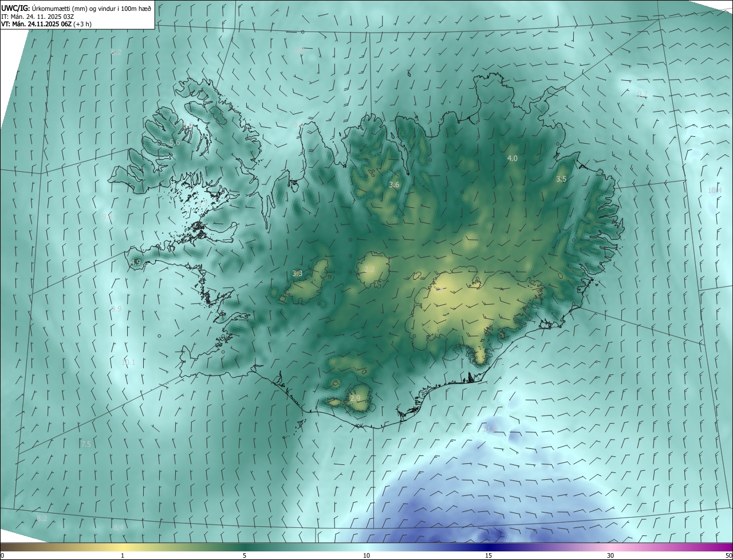Click the yellow segment of the colorbar

123,547
